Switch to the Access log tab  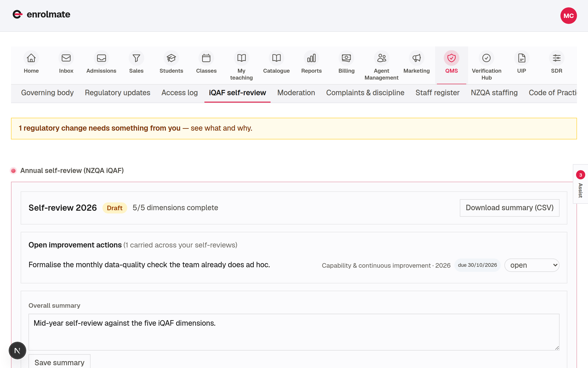tap(180, 93)
